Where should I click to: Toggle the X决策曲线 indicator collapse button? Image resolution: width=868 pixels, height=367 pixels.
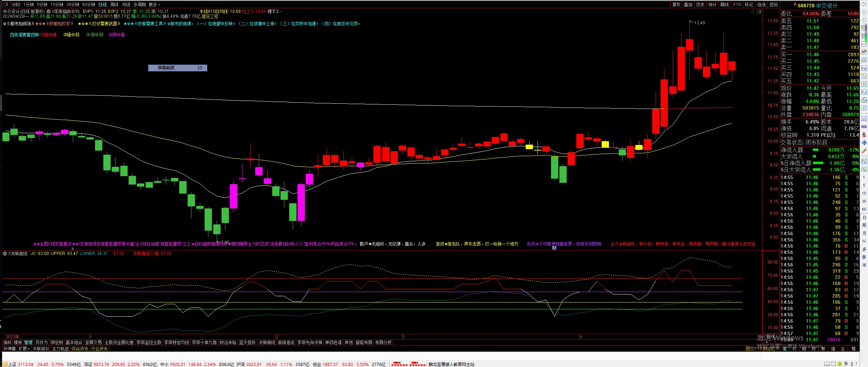[x=5, y=254]
